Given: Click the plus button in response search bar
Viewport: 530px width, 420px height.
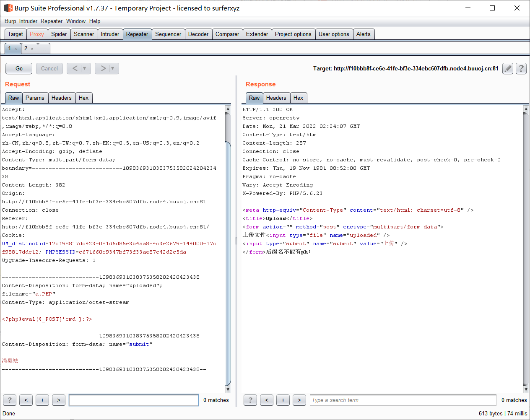Looking at the screenshot, I should point(283,400).
